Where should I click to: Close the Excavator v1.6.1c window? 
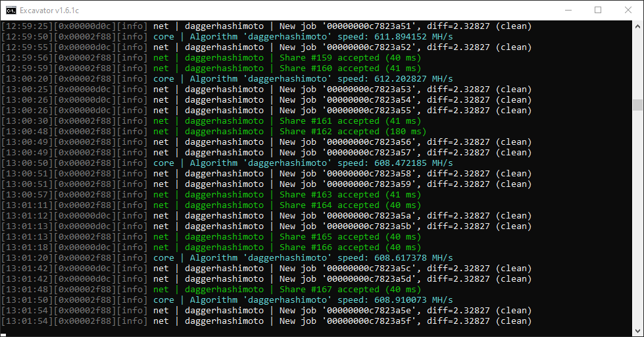(x=628, y=11)
